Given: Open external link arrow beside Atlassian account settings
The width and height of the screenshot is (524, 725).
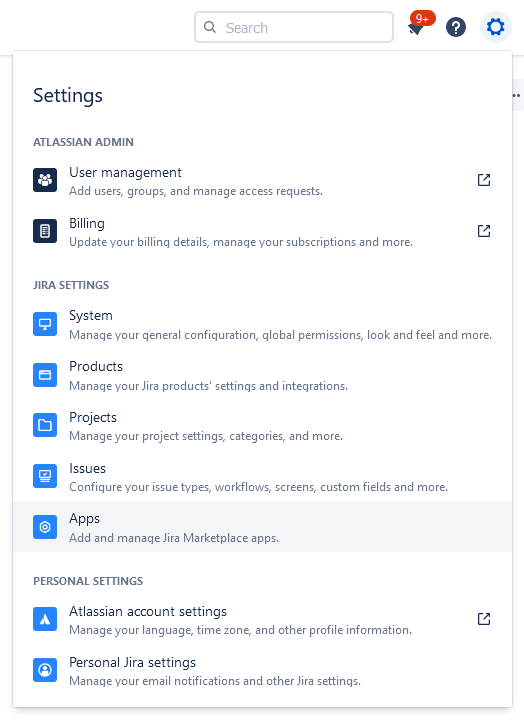Looking at the screenshot, I should pos(484,619).
